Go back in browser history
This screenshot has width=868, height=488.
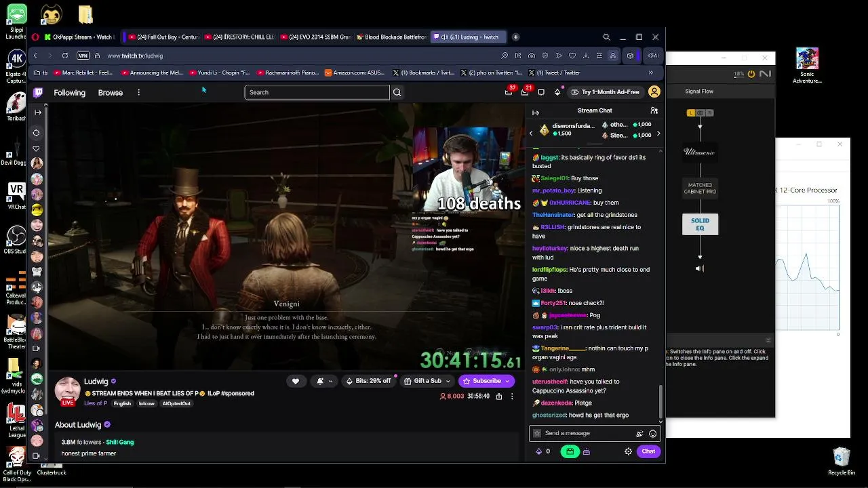(35, 56)
